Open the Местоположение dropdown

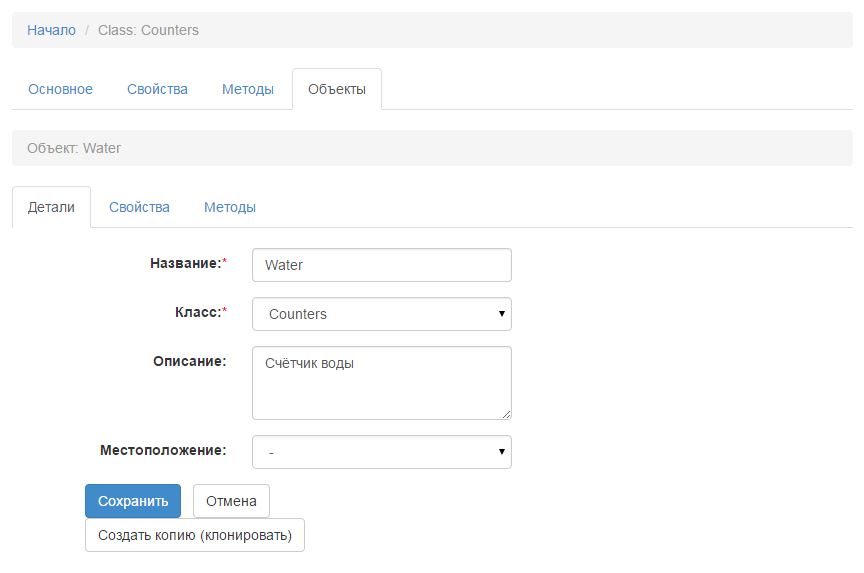click(x=381, y=452)
